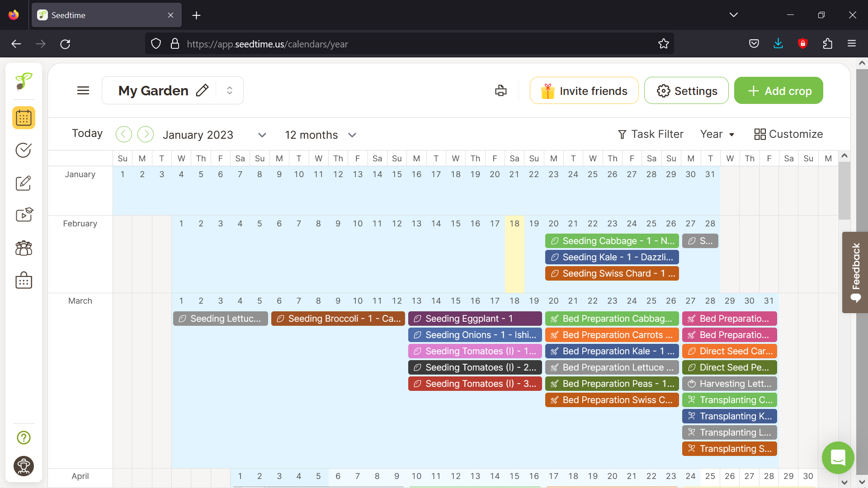Image resolution: width=868 pixels, height=488 pixels.
Task: Click the Add crop button
Action: pyautogui.click(x=778, y=91)
